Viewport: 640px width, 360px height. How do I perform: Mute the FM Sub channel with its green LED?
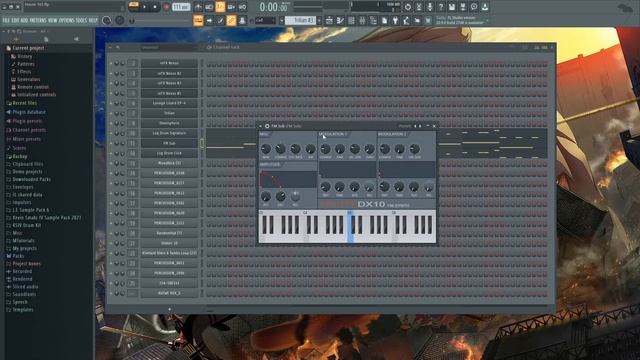point(111,143)
